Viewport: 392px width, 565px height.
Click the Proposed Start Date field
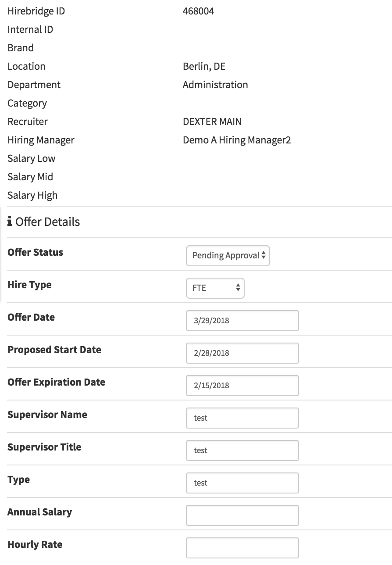(242, 353)
